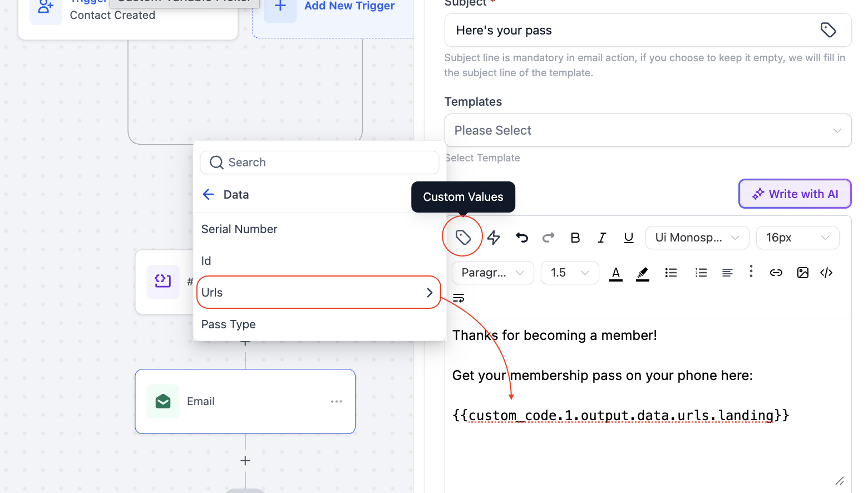Toggle bold formatting
This screenshot has width=868, height=493.
coord(575,238)
